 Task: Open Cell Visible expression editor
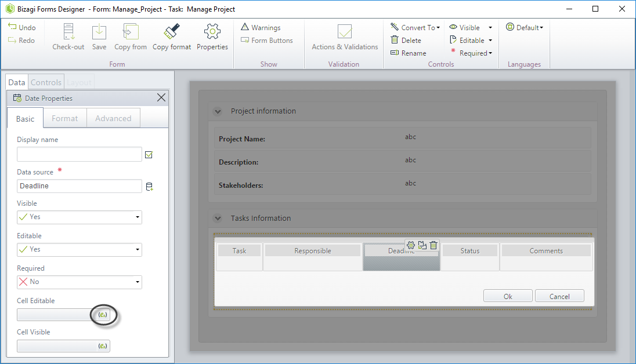[x=103, y=346]
